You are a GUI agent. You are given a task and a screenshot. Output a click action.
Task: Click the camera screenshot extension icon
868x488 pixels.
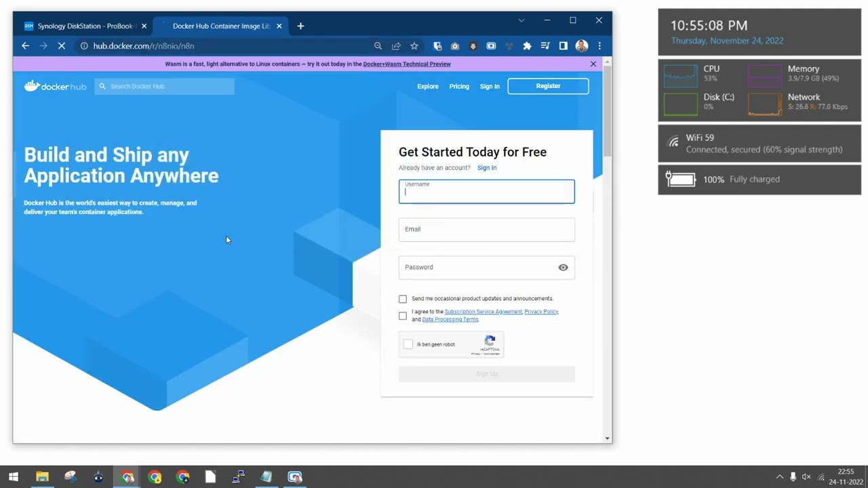[x=455, y=46]
